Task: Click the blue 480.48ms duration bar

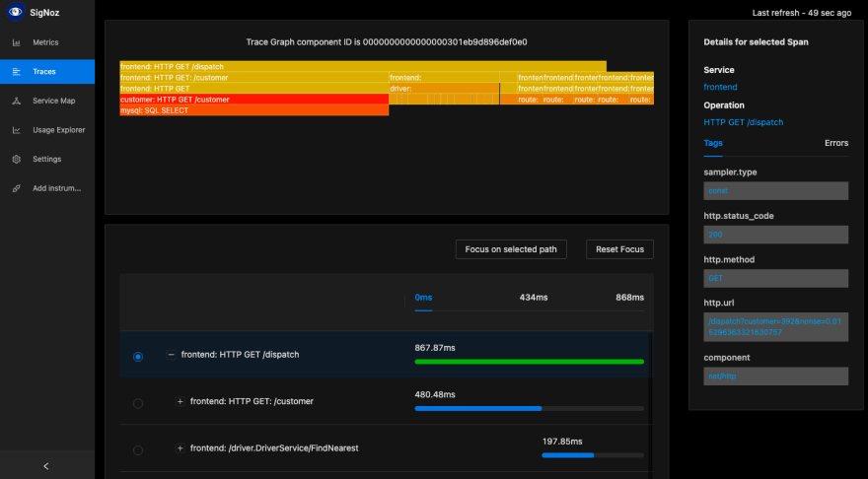Action: click(478, 408)
